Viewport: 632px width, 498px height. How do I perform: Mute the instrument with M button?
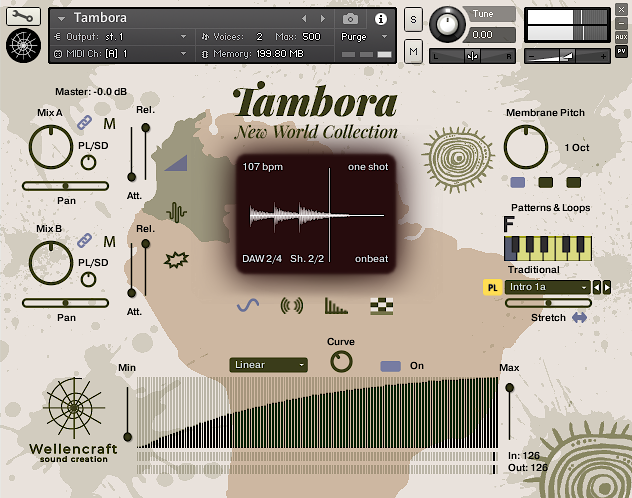413,51
